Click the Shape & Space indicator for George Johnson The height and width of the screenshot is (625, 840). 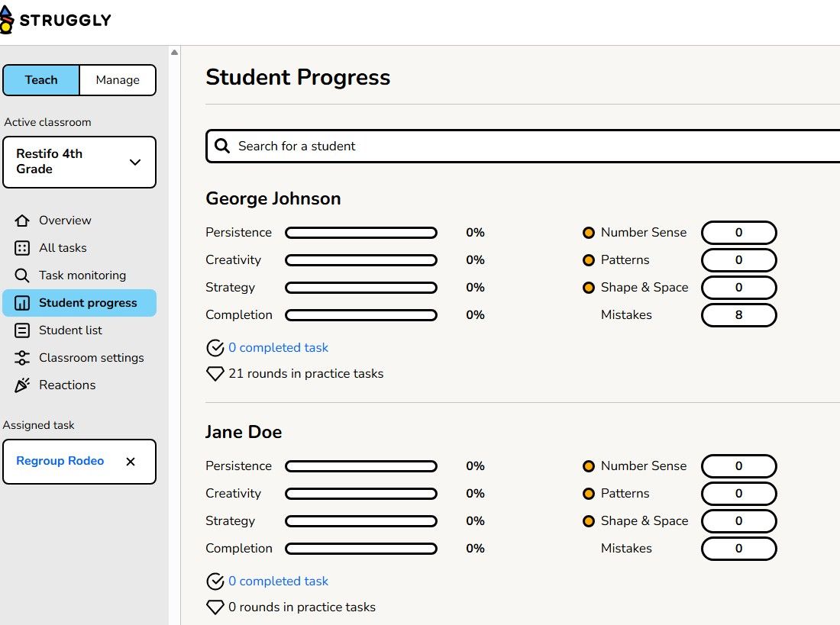click(x=589, y=288)
